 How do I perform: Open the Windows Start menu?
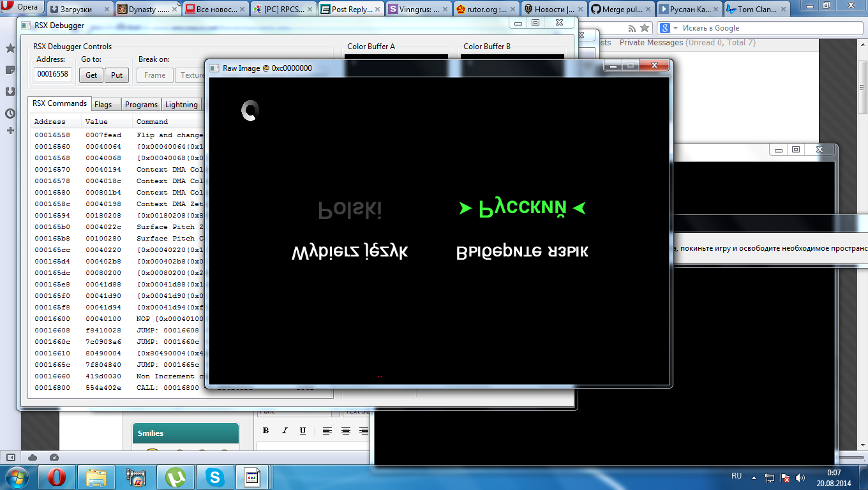17,477
